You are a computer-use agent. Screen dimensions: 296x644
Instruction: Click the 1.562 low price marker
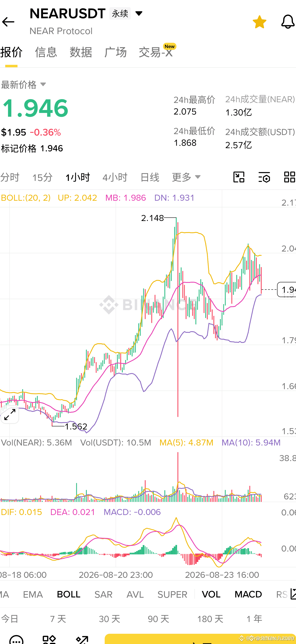[x=76, y=426]
